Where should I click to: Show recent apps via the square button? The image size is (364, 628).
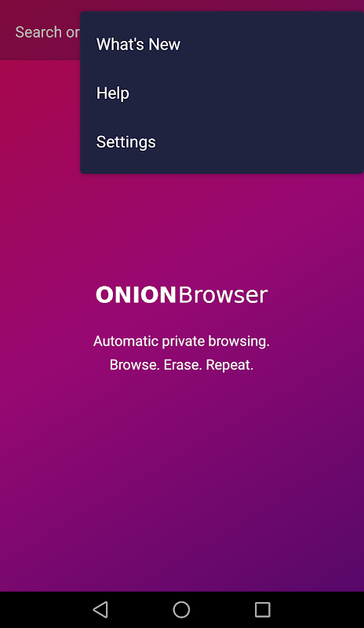pyautogui.click(x=263, y=610)
